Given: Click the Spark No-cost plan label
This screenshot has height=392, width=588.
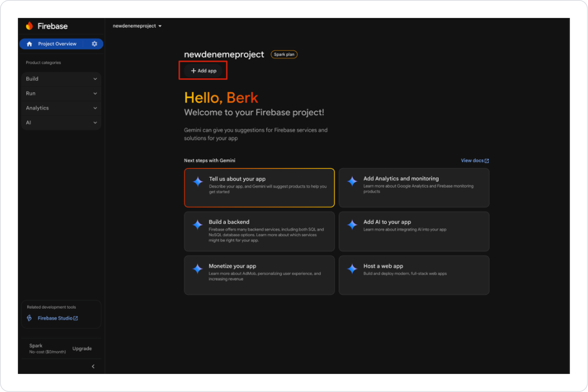Looking at the screenshot, I should [47, 348].
